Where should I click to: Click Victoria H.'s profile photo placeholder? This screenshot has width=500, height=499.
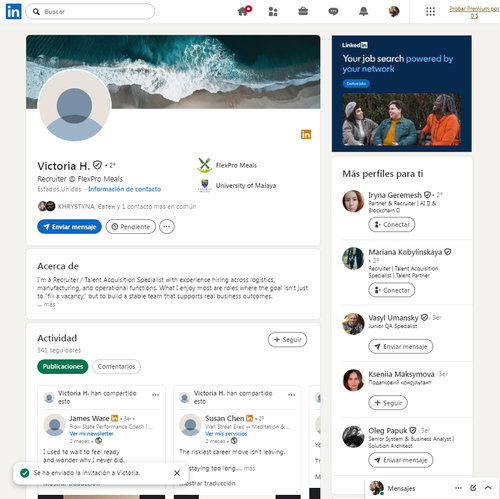(74, 106)
